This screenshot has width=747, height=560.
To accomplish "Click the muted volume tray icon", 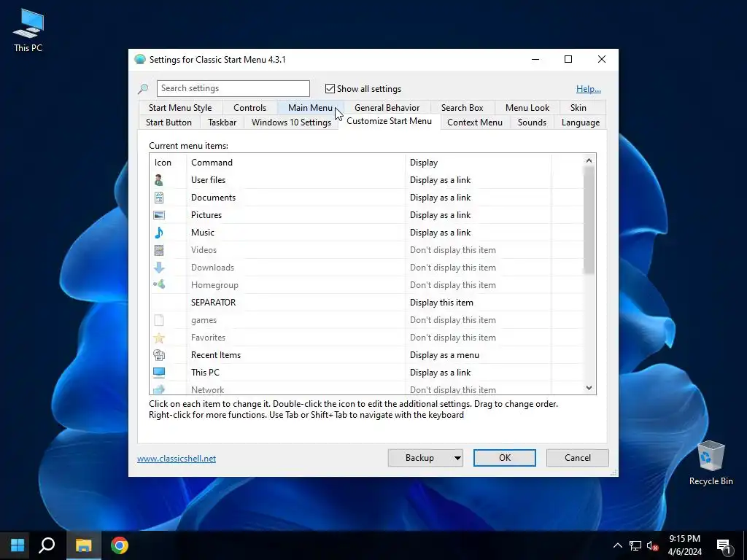I will [x=652, y=545].
